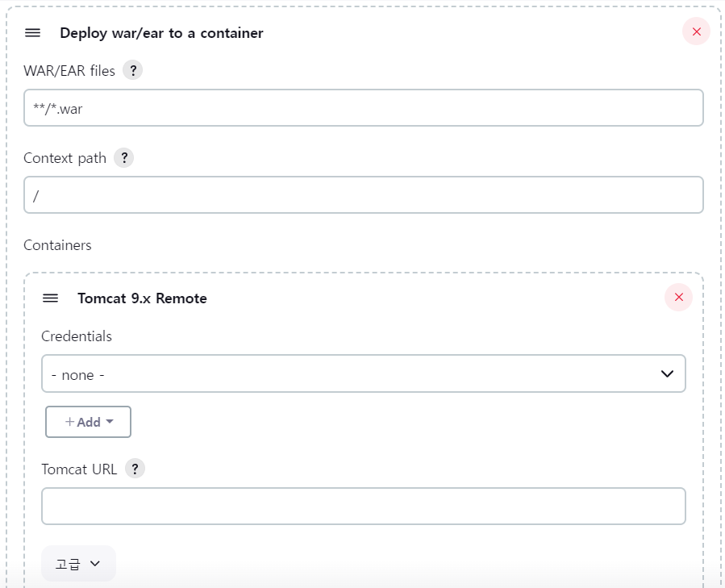Screen dimensions: 725x588
Task: Open help for Context path
Action: [124, 158]
